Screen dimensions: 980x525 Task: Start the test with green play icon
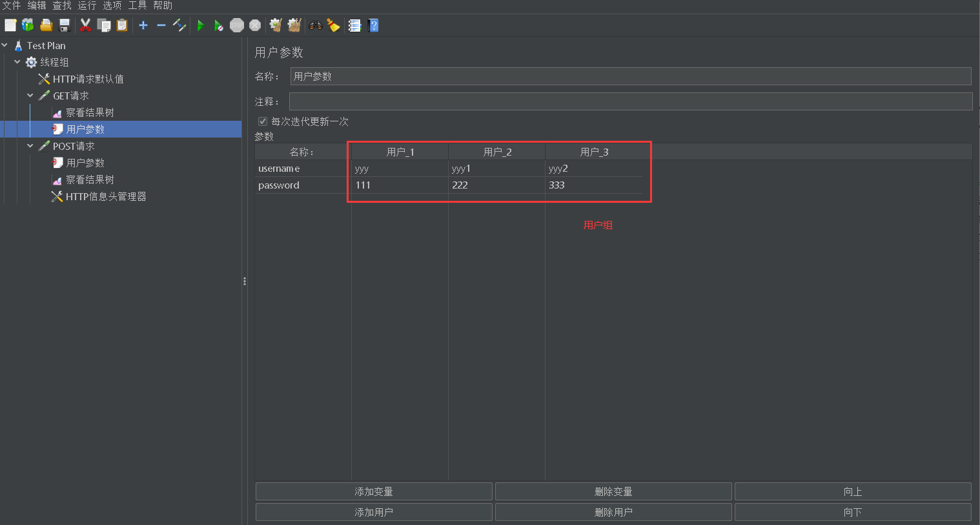pos(201,25)
